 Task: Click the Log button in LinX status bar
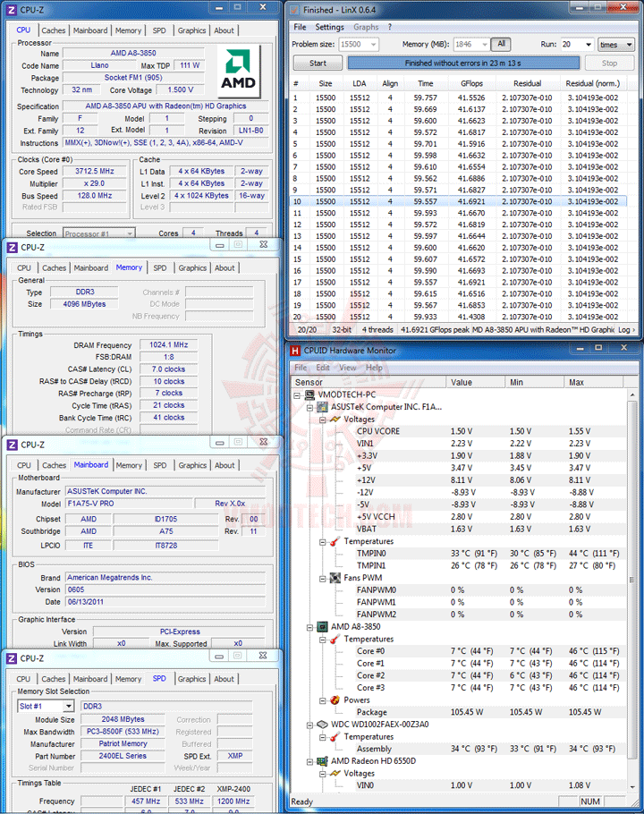[624, 330]
